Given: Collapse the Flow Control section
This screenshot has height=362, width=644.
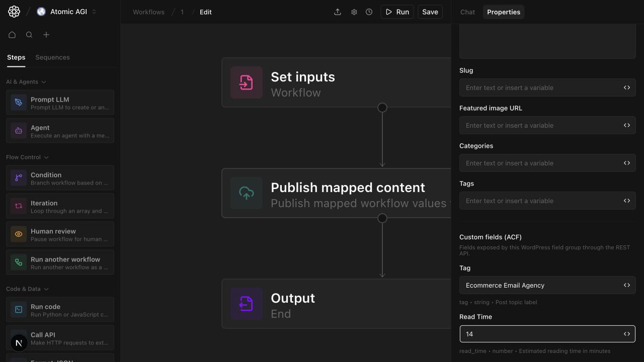Looking at the screenshot, I should [x=27, y=157].
